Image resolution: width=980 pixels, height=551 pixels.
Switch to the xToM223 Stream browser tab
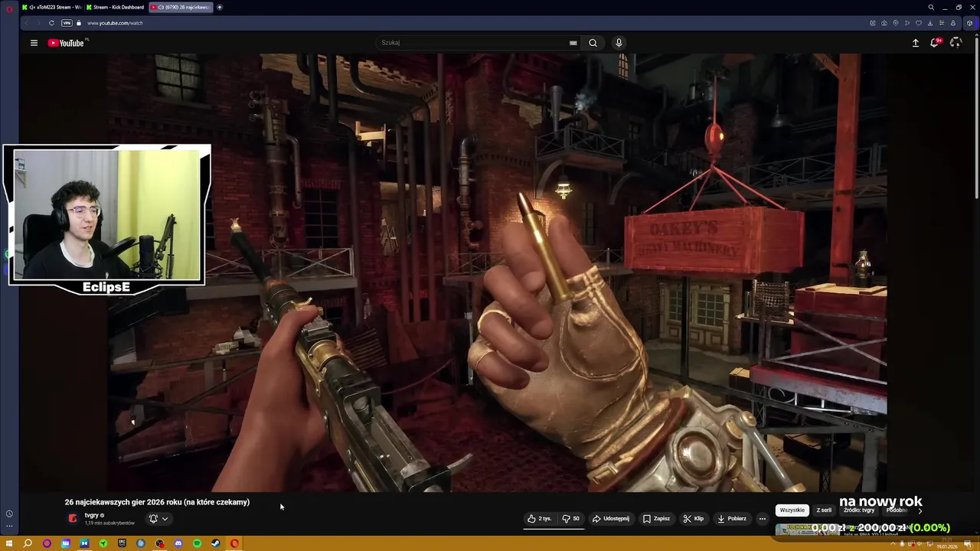[51, 7]
